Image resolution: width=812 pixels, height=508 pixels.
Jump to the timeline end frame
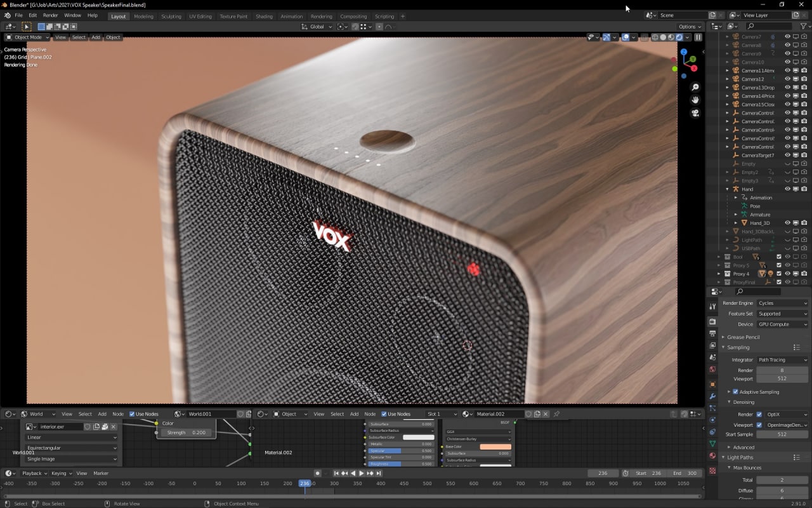(379, 473)
